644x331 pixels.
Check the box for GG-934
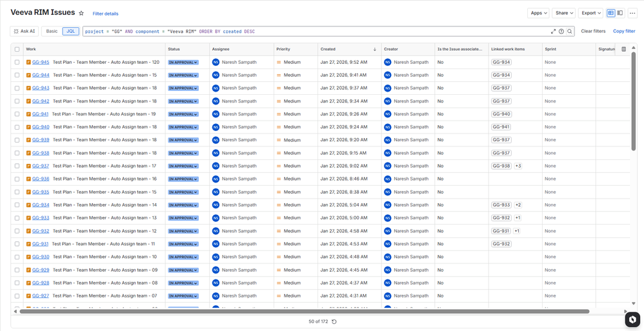pos(17,205)
